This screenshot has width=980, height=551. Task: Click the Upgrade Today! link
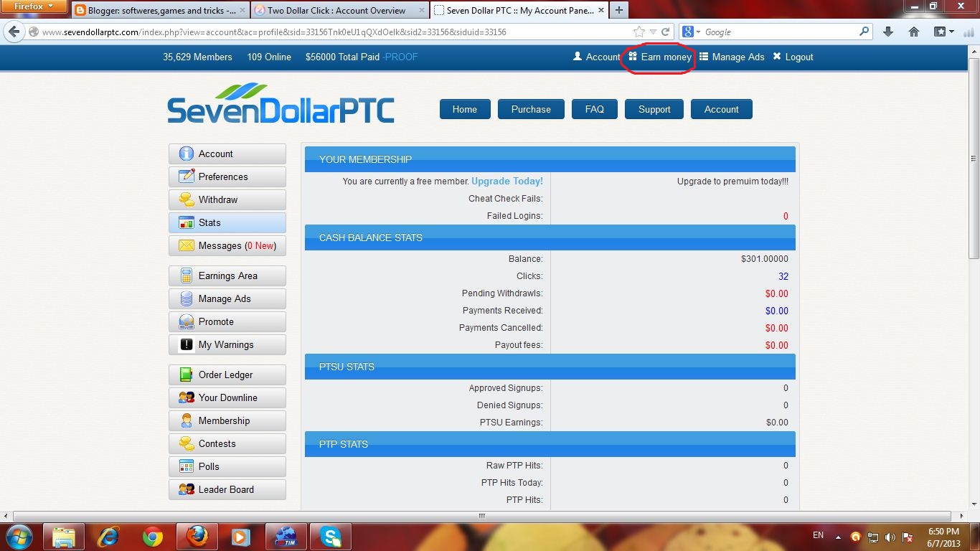pyautogui.click(x=507, y=181)
